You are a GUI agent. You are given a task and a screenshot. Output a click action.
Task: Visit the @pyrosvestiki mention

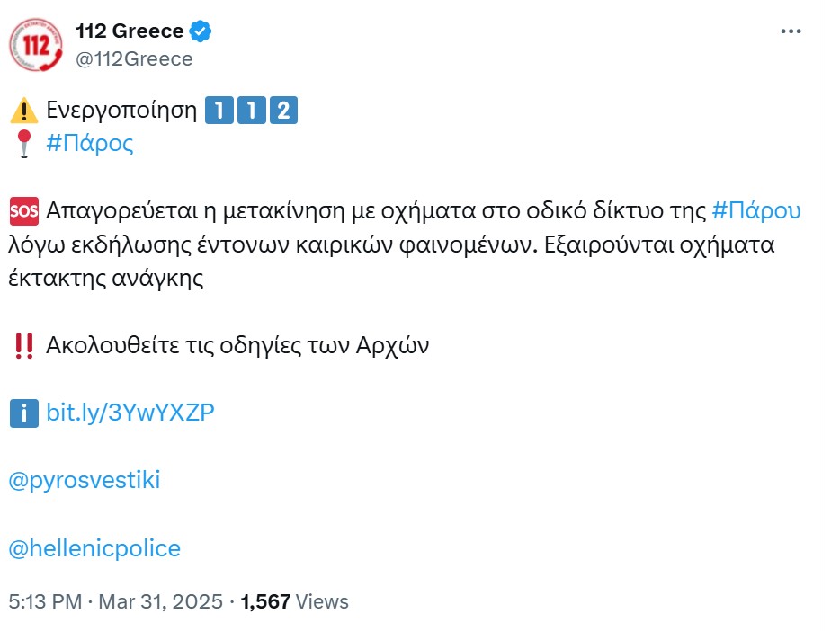coord(85,480)
